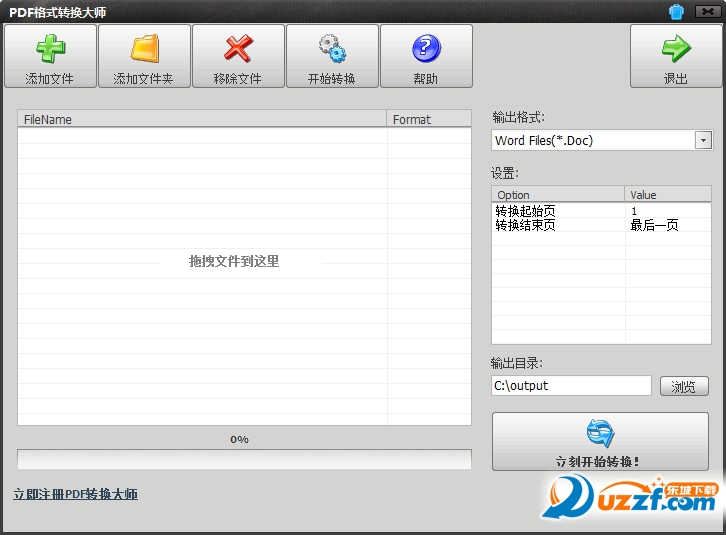Click the Add Folder (添加文件夹) icon

coord(144,49)
